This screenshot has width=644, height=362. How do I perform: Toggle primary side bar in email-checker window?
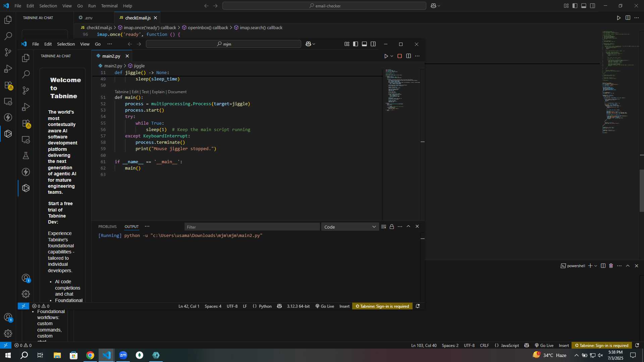[575, 6]
